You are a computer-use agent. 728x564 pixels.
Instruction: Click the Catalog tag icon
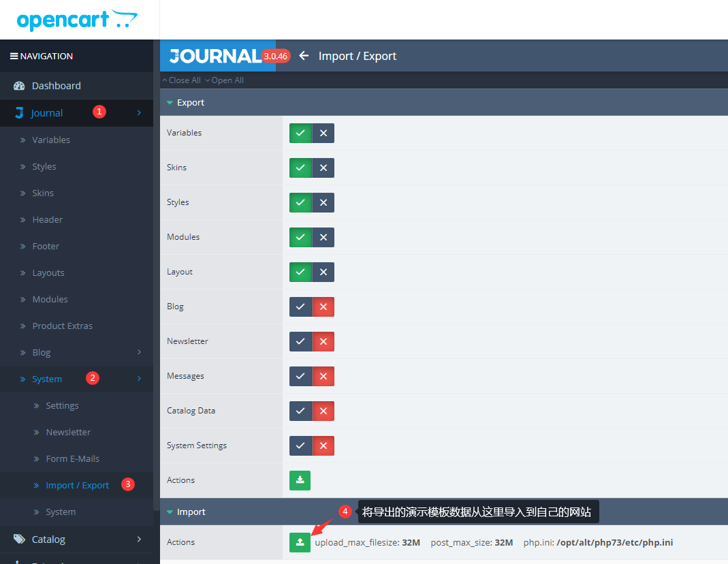tap(19, 539)
